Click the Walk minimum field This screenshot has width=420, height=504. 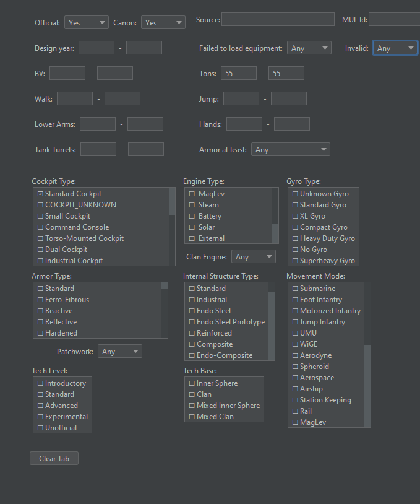coord(75,98)
